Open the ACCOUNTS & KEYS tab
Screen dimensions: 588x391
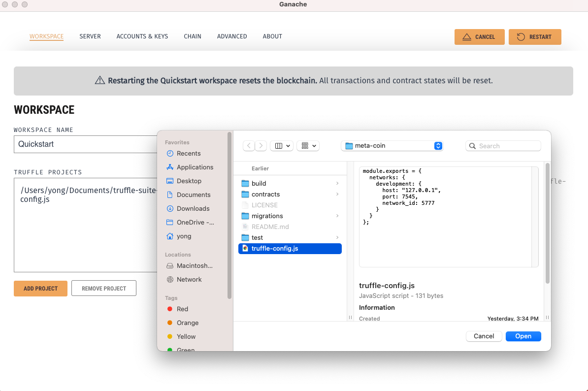[x=142, y=36]
